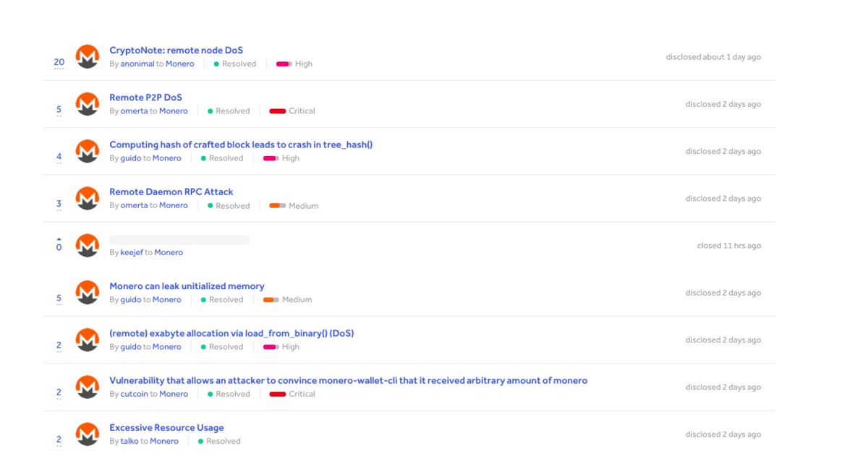Click Resolved status on CryptoNote report
This screenshot has width=868, height=464.
pos(235,64)
